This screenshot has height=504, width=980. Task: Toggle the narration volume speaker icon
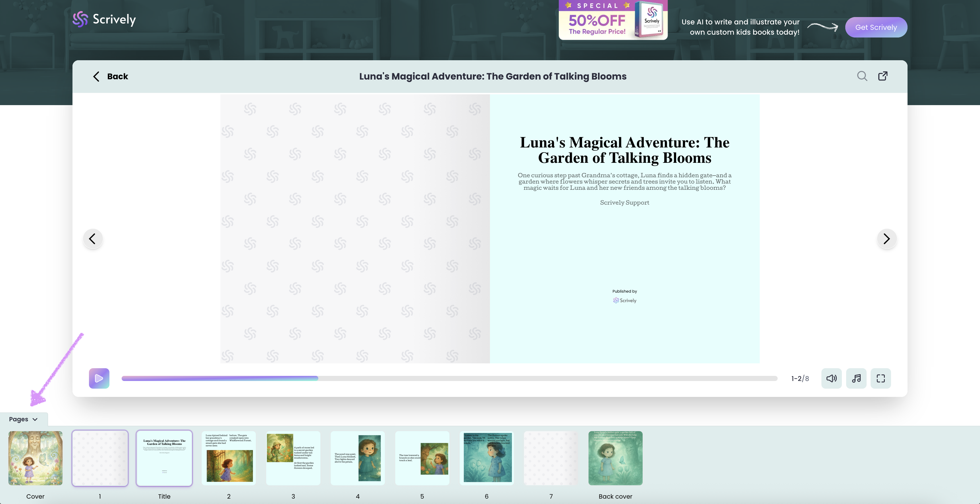831,378
